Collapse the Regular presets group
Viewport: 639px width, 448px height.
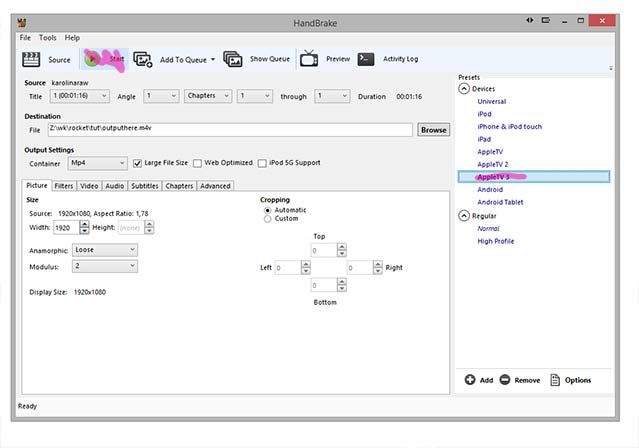pyautogui.click(x=464, y=216)
